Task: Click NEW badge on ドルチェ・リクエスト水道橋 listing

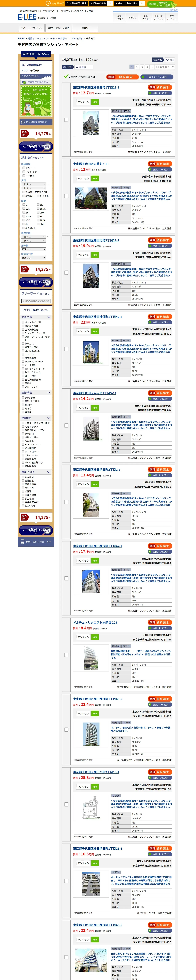Action: tap(95, 637)
